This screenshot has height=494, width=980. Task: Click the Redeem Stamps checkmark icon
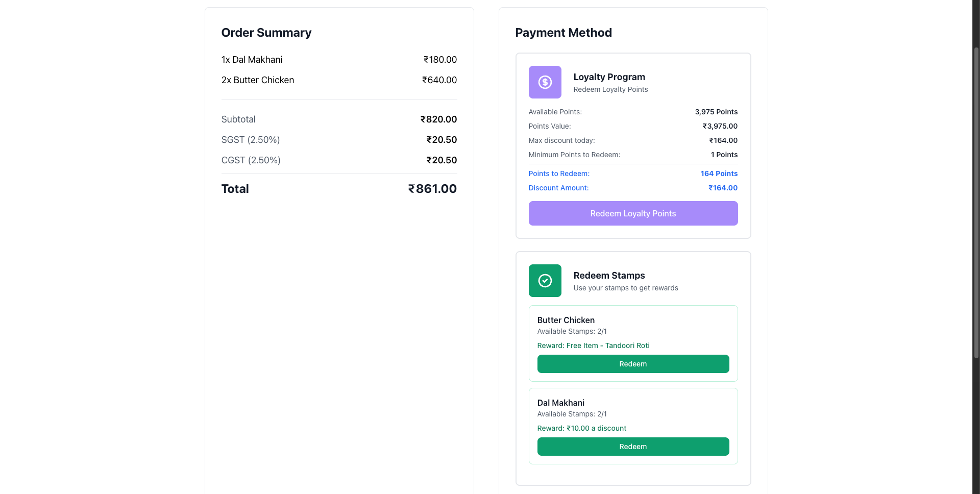coord(545,281)
